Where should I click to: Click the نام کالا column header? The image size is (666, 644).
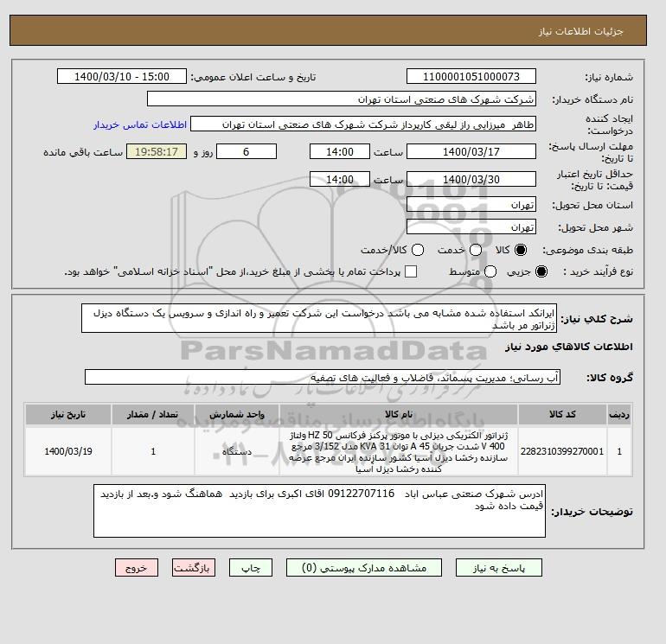(399, 414)
